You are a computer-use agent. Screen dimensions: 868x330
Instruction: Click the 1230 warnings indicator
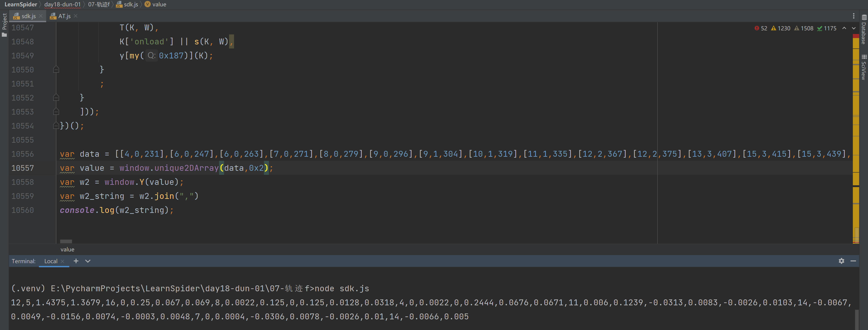[x=780, y=28]
